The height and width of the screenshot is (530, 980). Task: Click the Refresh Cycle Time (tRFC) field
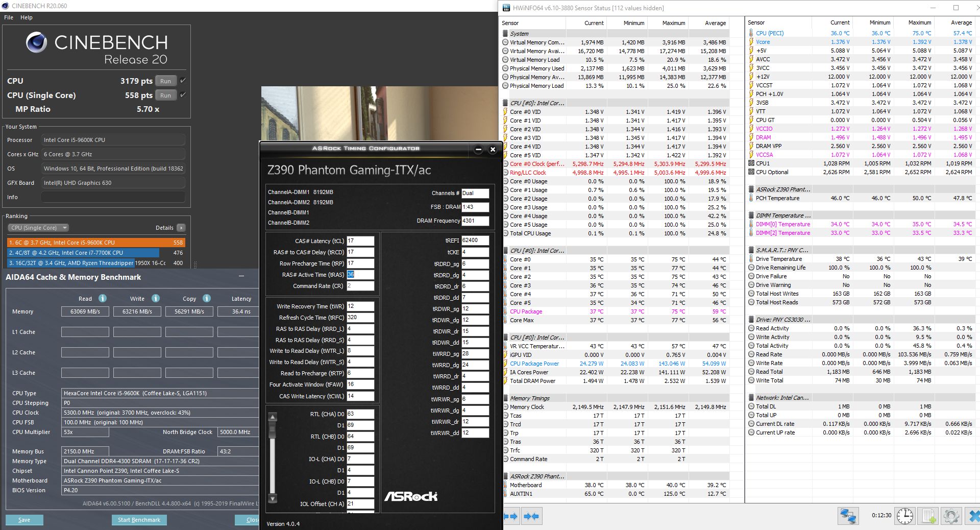360,318
